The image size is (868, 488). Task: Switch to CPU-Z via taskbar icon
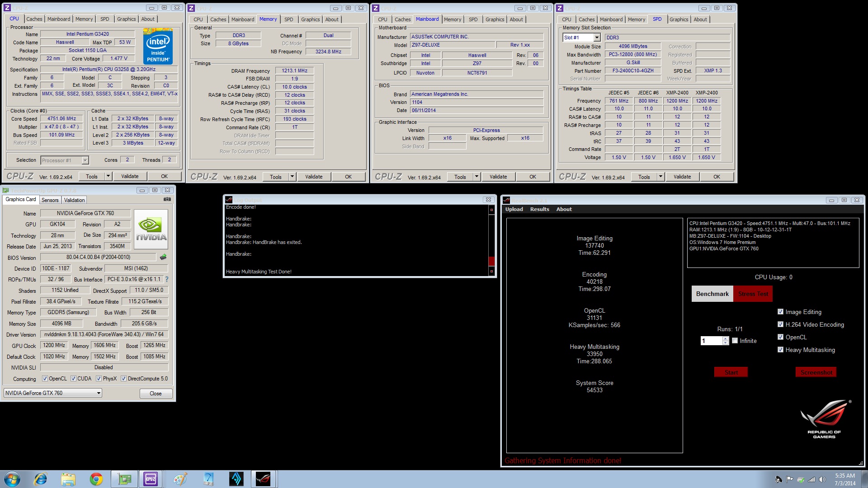pos(151,479)
